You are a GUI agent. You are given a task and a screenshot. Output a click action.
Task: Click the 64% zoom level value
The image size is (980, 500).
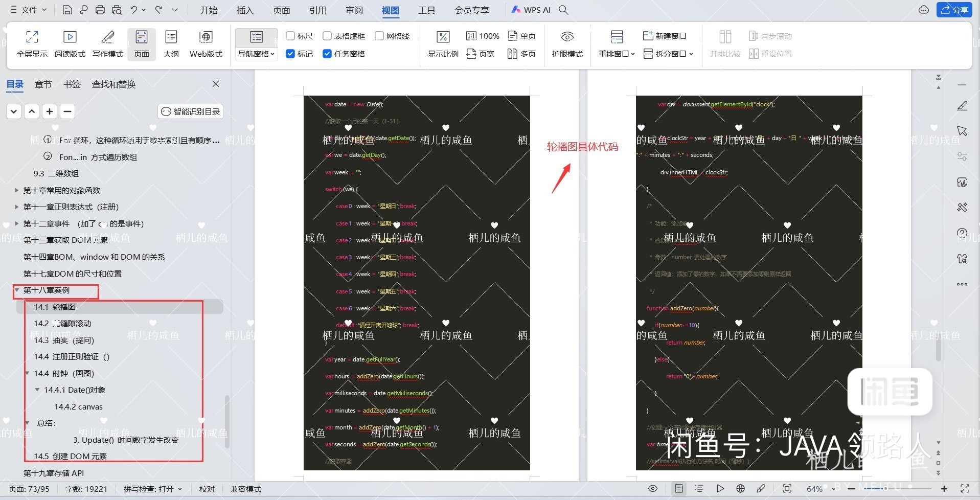tap(814, 489)
